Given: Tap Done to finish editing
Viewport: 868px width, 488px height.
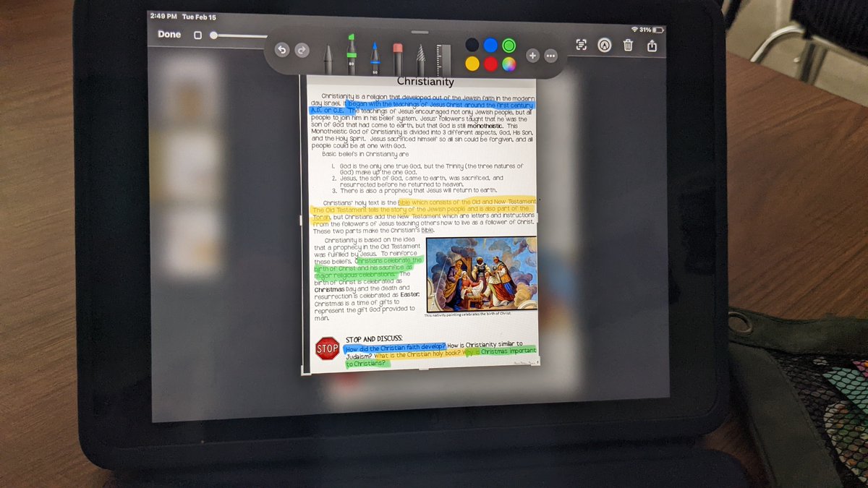Looking at the screenshot, I should click(x=168, y=34).
